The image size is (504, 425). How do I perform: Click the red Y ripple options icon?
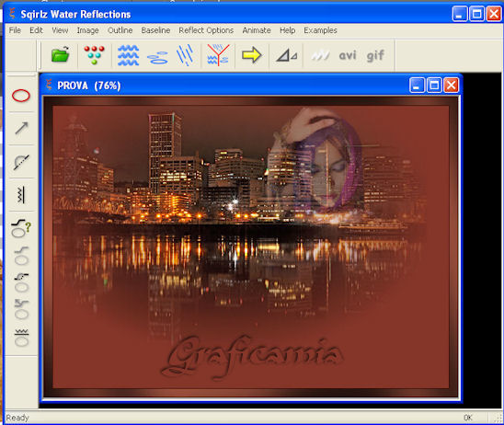tap(218, 55)
